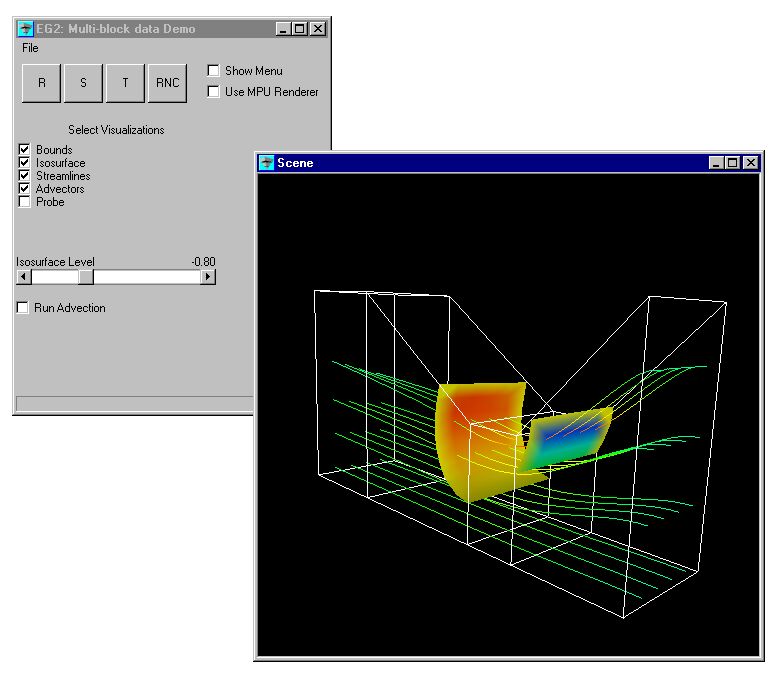Click the R button
This screenshot has height=679, width=780.
tap(42, 83)
